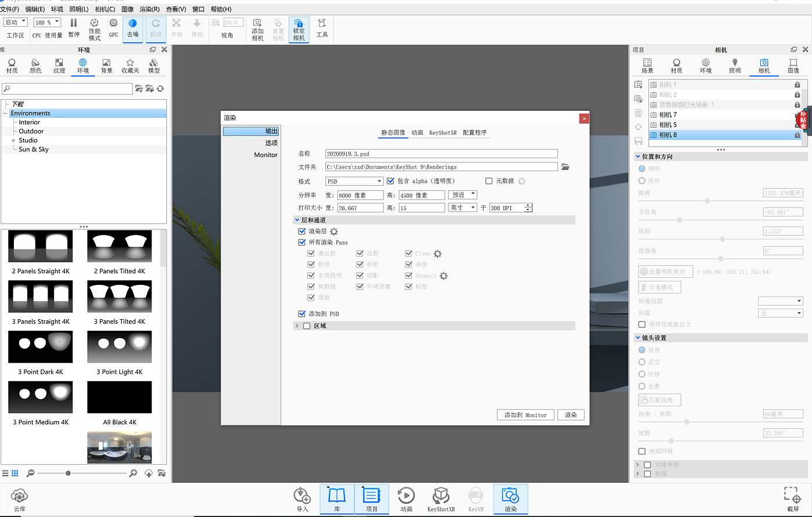This screenshot has width=812, height=517.
Task: Open Render Layers gear settings
Action: 334,232
